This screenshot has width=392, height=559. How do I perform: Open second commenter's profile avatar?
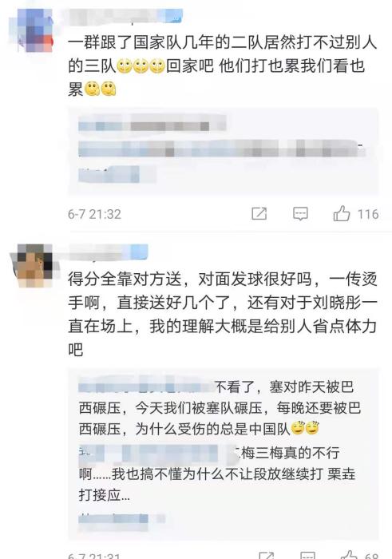pyautogui.click(x=34, y=266)
